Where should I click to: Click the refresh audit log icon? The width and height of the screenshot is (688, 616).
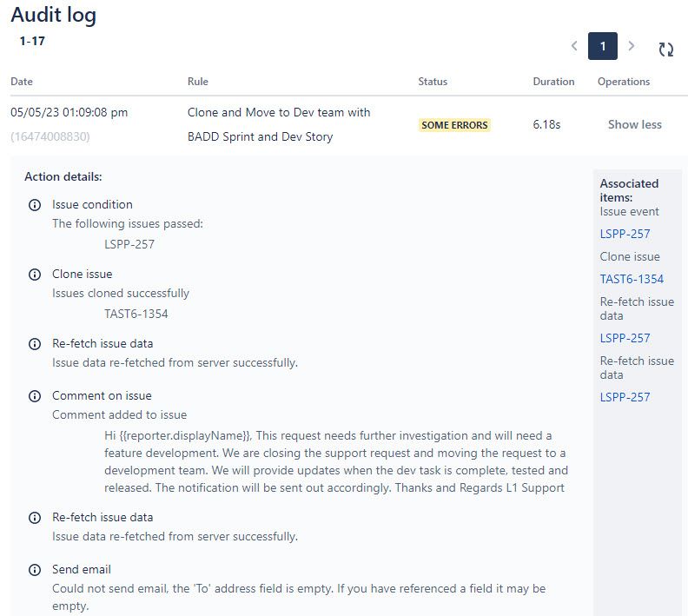pyautogui.click(x=665, y=50)
